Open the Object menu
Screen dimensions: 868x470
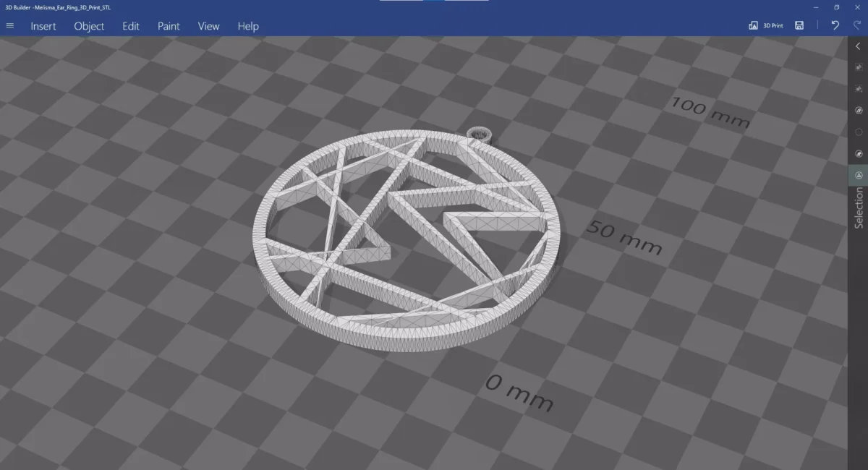(89, 26)
